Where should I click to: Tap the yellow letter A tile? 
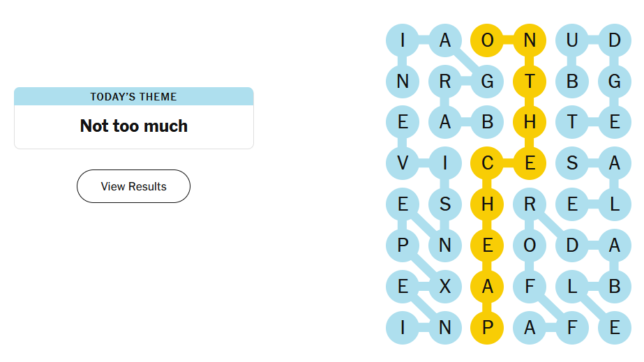pyautogui.click(x=488, y=286)
